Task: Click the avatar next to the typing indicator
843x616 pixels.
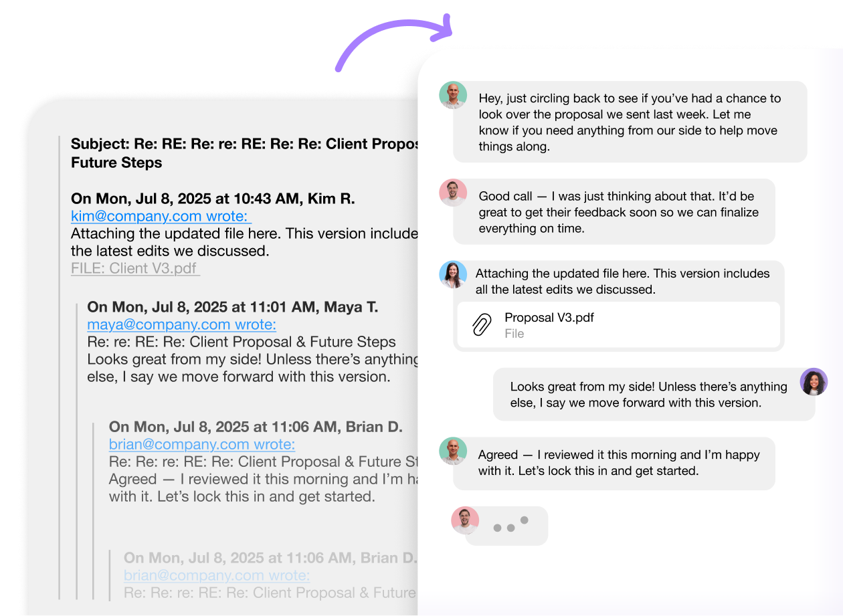Action: pyautogui.click(x=465, y=520)
